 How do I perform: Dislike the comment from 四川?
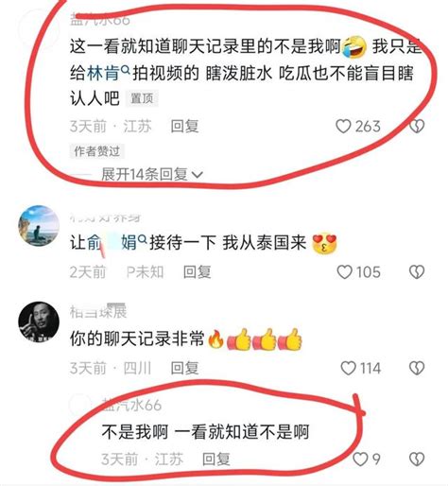point(417,368)
